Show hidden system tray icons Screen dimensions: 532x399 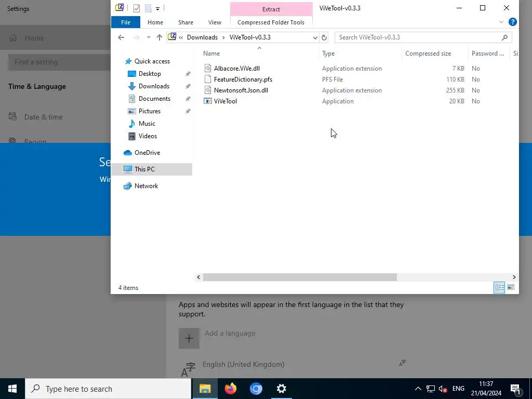(418, 389)
